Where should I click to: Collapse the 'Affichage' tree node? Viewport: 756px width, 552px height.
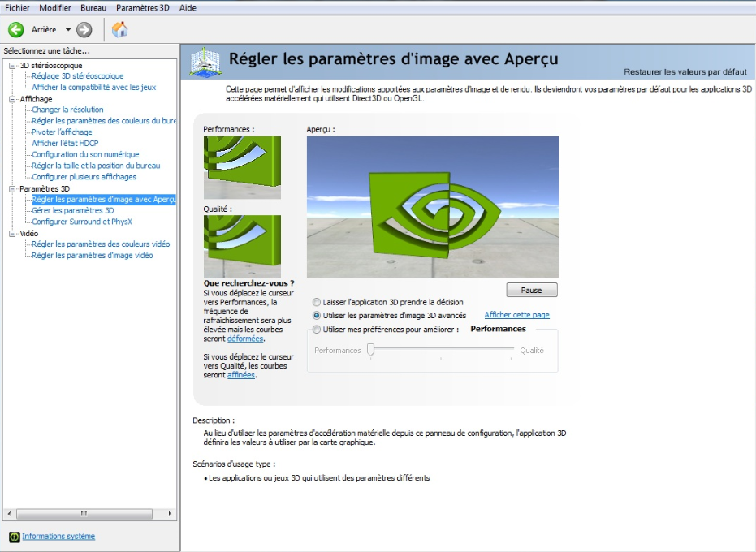12,99
